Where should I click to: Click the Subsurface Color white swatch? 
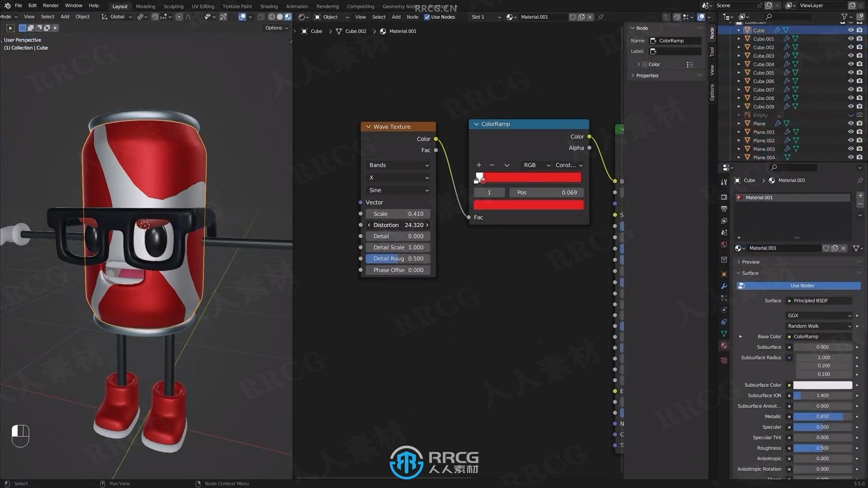pyautogui.click(x=822, y=385)
